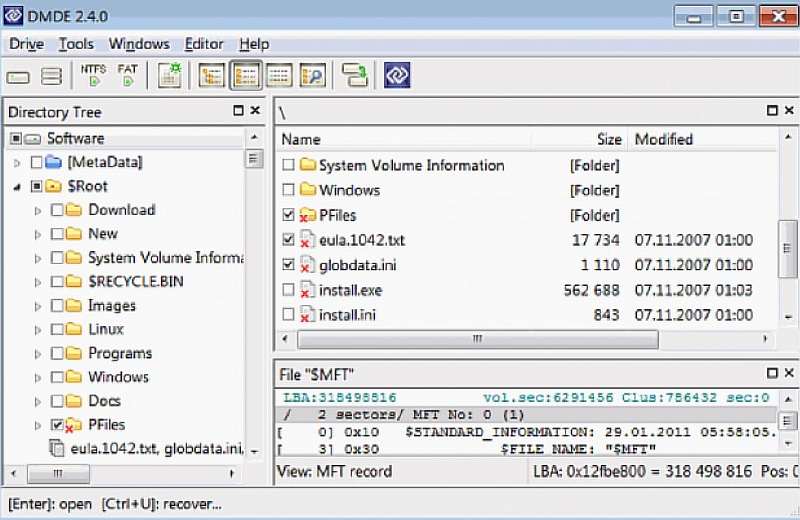Expand the Download folder node
Viewport: 800px width, 520px height.
tap(38, 210)
